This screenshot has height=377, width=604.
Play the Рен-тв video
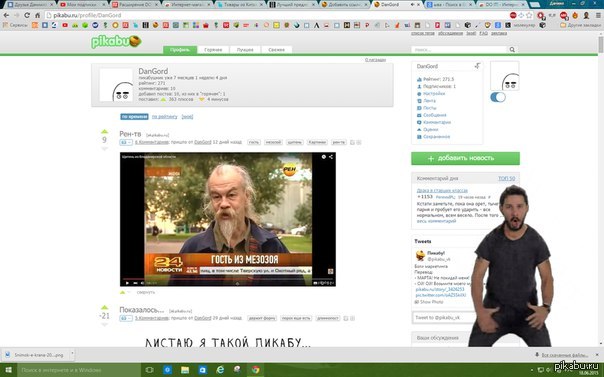click(127, 283)
